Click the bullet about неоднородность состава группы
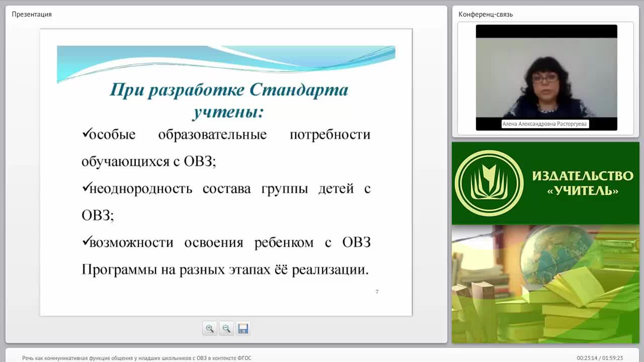644x362 pixels. (226, 202)
